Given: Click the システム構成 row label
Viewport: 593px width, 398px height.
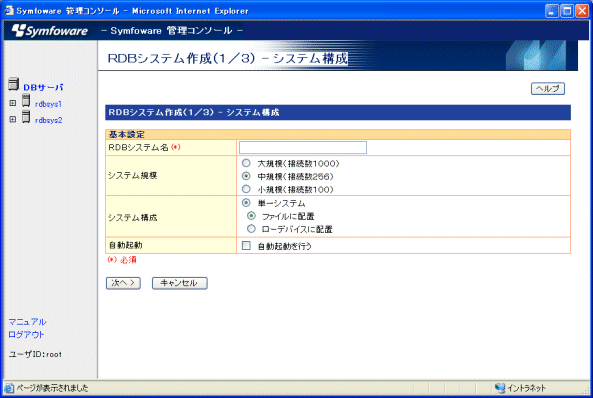Looking at the screenshot, I should click(132, 218).
